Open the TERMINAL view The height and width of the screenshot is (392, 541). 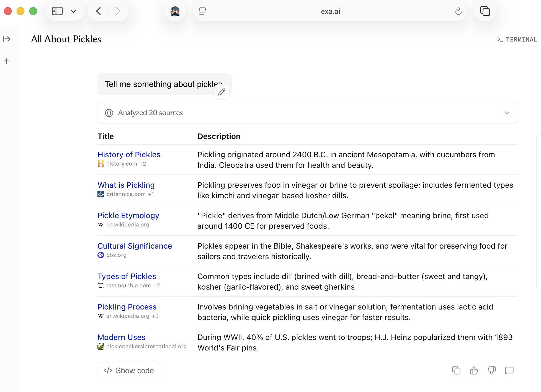[x=517, y=40]
